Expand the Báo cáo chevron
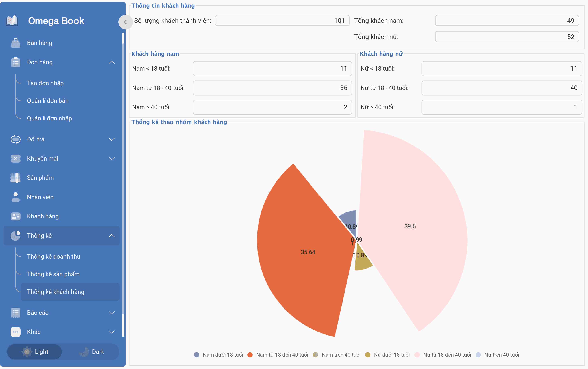This screenshot has width=588, height=369. (x=112, y=313)
